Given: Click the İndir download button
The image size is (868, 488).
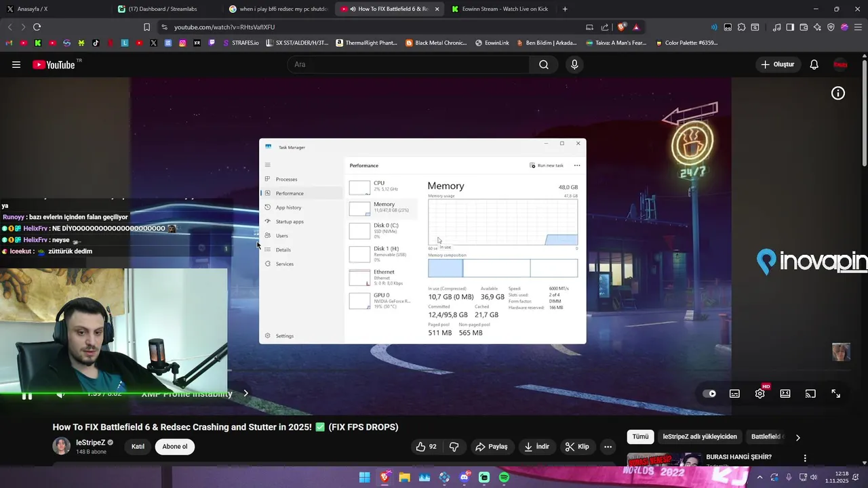Looking at the screenshot, I should (x=536, y=447).
